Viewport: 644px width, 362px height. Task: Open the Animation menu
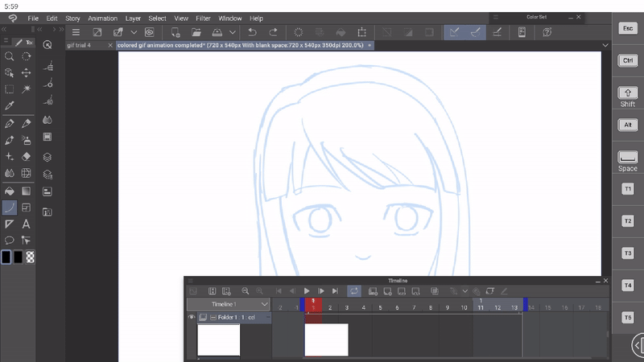[102, 18]
